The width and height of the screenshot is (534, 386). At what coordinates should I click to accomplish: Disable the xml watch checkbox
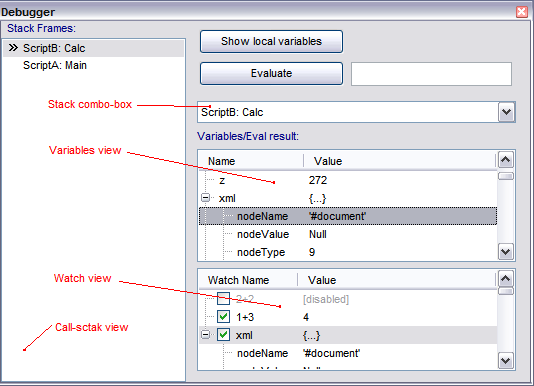[x=223, y=335]
